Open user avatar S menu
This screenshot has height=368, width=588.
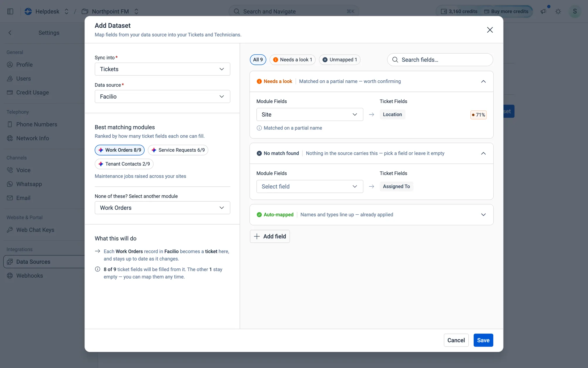click(x=575, y=11)
